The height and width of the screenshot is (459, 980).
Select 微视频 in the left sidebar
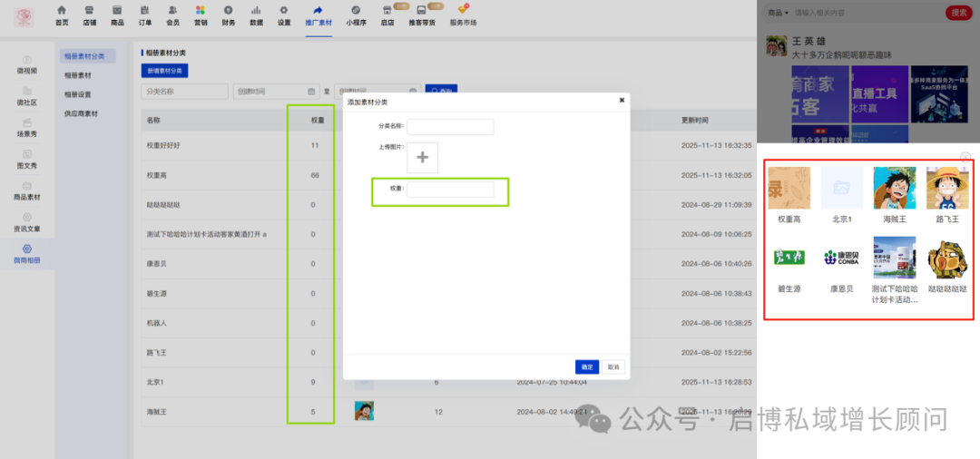tap(27, 64)
